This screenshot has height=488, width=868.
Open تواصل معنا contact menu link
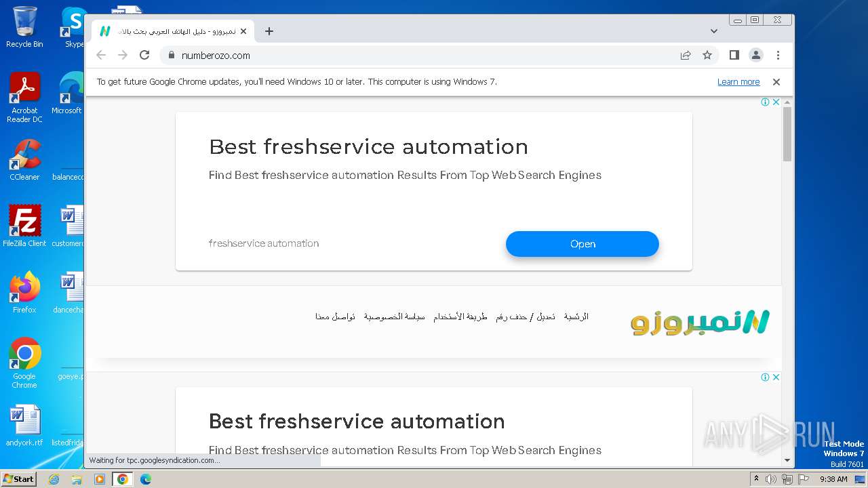click(x=335, y=317)
